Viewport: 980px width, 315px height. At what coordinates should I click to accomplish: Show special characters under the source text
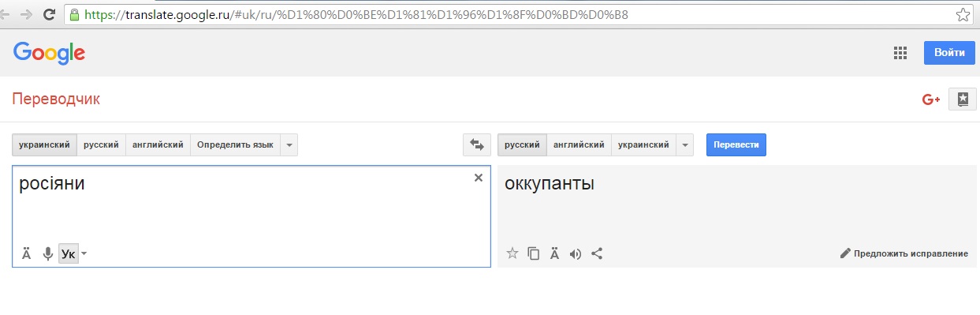click(x=26, y=253)
